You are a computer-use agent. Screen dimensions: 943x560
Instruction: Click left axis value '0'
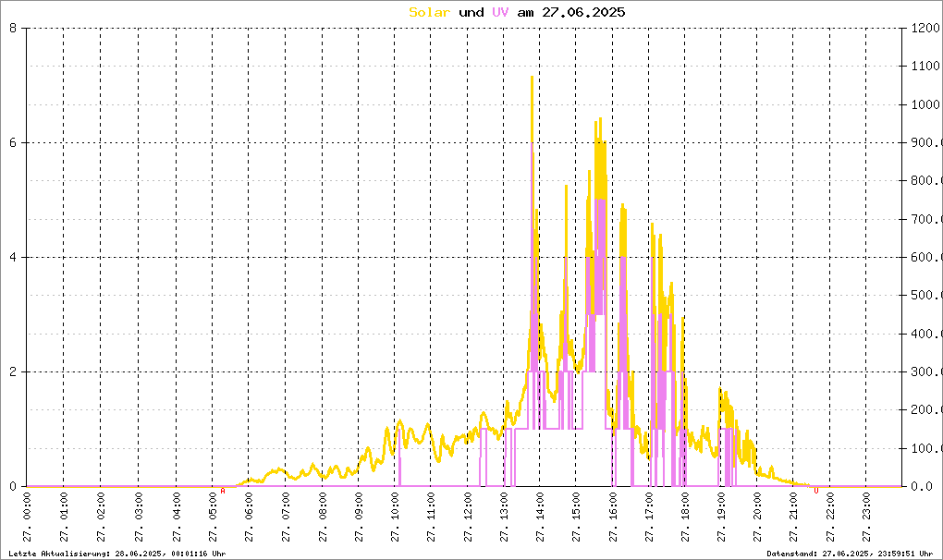coord(13,486)
